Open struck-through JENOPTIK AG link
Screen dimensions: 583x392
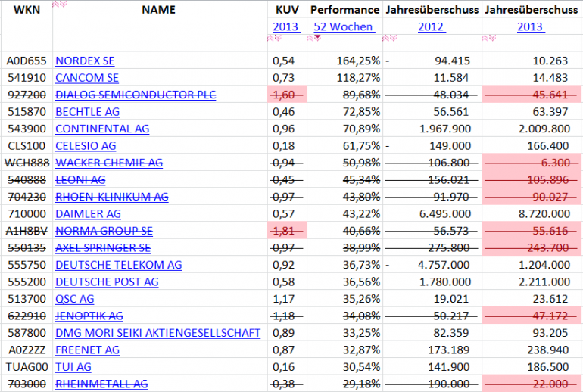tap(89, 316)
